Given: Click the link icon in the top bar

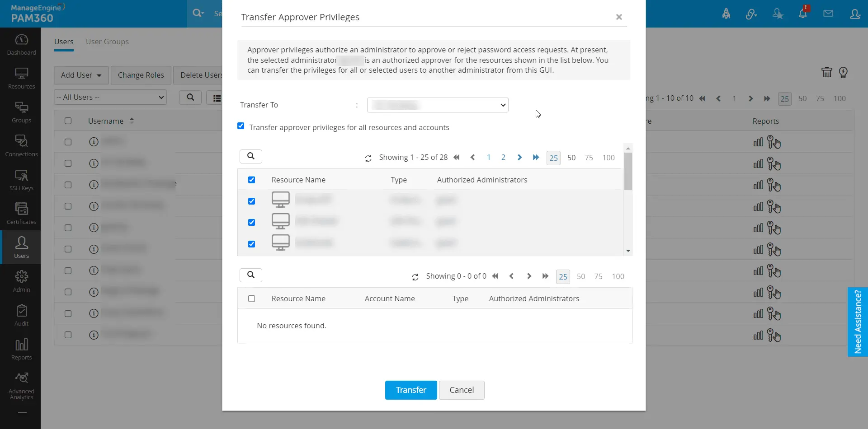Looking at the screenshot, I should tap(751, 13).
